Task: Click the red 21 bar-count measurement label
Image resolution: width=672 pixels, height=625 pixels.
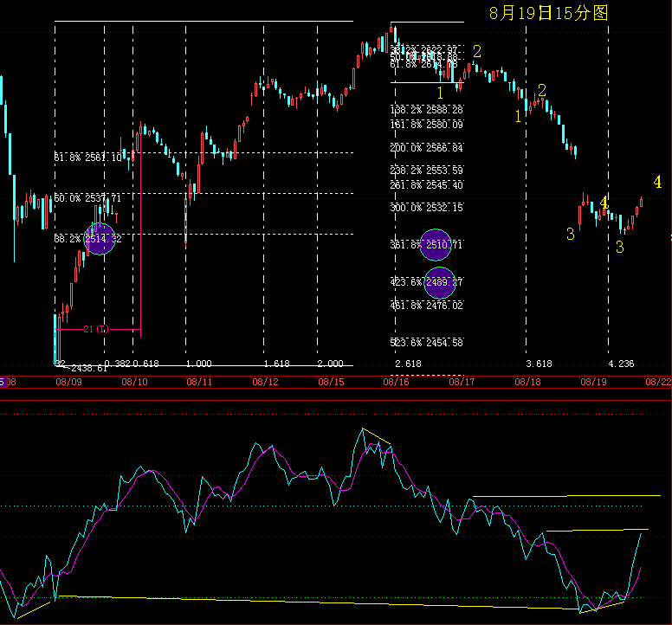Action: pyautogui.click(x=94, y=330)
